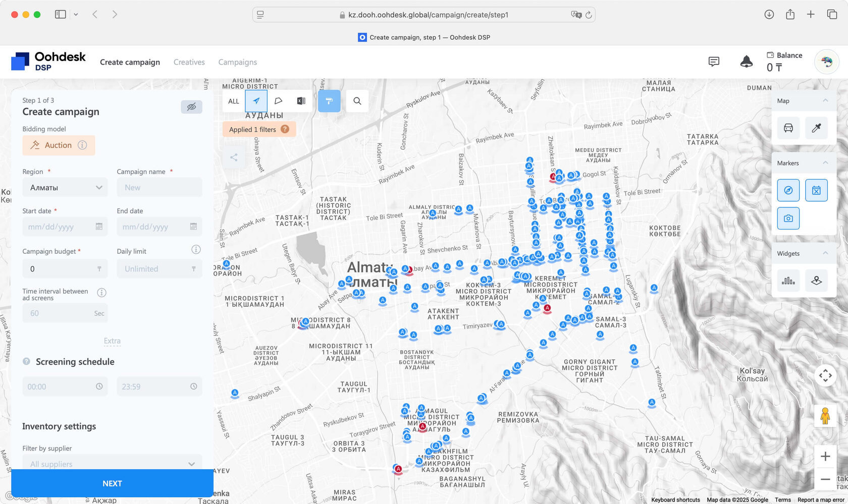Click the bar chart widget icon
848x504 pixels.
(788, 281)
